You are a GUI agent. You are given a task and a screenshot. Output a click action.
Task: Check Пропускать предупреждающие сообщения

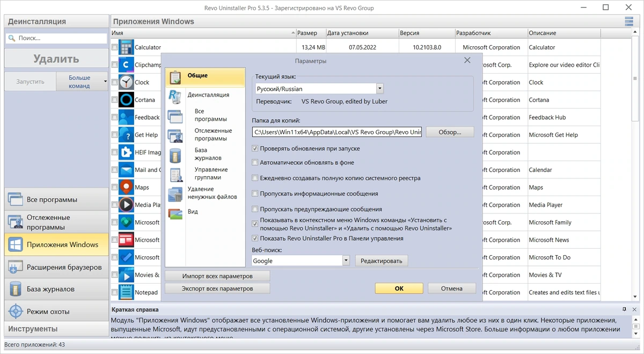(x=255, y=209)
